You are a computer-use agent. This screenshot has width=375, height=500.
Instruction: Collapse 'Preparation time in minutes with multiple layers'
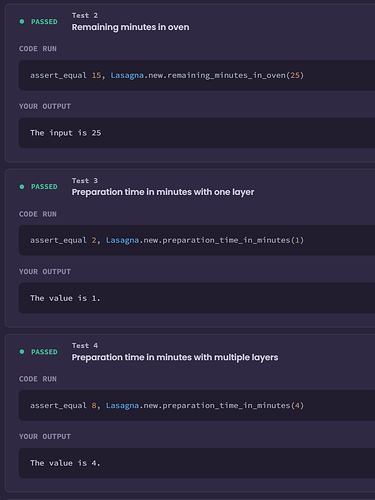[x=175, y=357]
